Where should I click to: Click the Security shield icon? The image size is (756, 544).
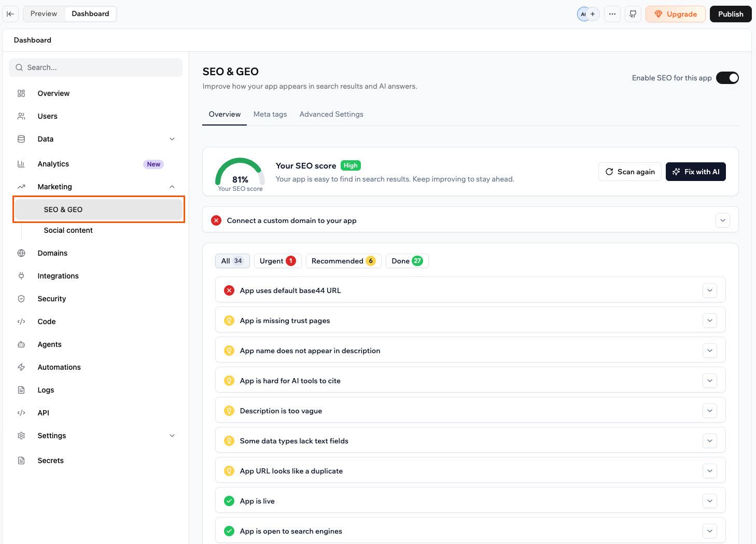coord(21,299)
